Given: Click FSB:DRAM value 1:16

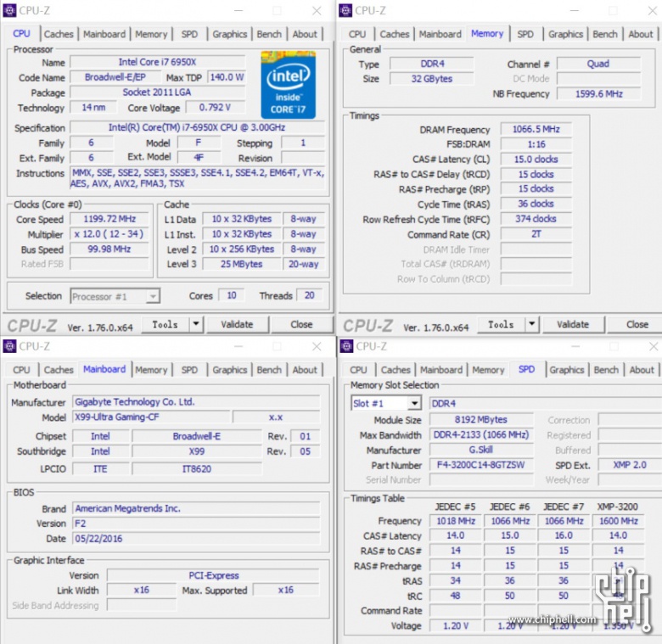Looking at the screenshot, I should pyautogui.click(x=536, y=144).
